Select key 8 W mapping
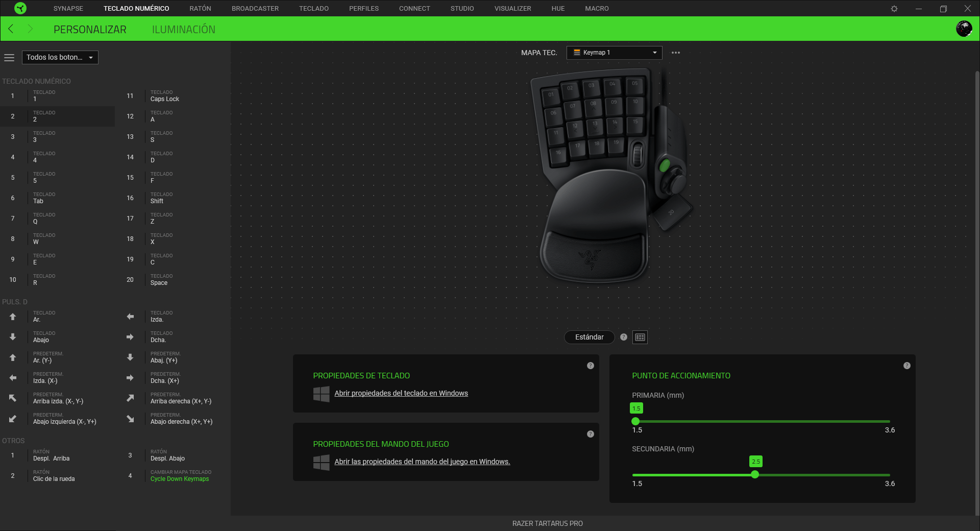Viewport: 980px width, 531px height. pyautogui.click(x=57, y=239)
